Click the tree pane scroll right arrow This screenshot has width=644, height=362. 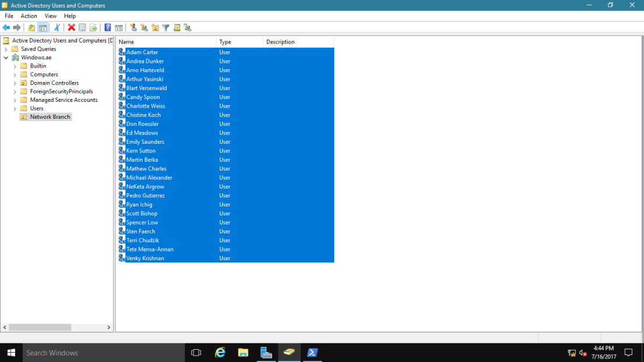[109, 328]
